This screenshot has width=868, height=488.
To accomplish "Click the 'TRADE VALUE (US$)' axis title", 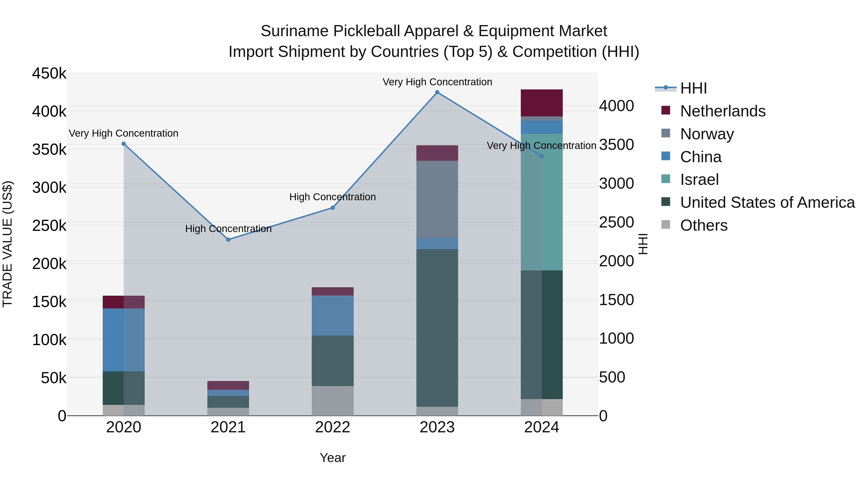I will click(8, 244).
